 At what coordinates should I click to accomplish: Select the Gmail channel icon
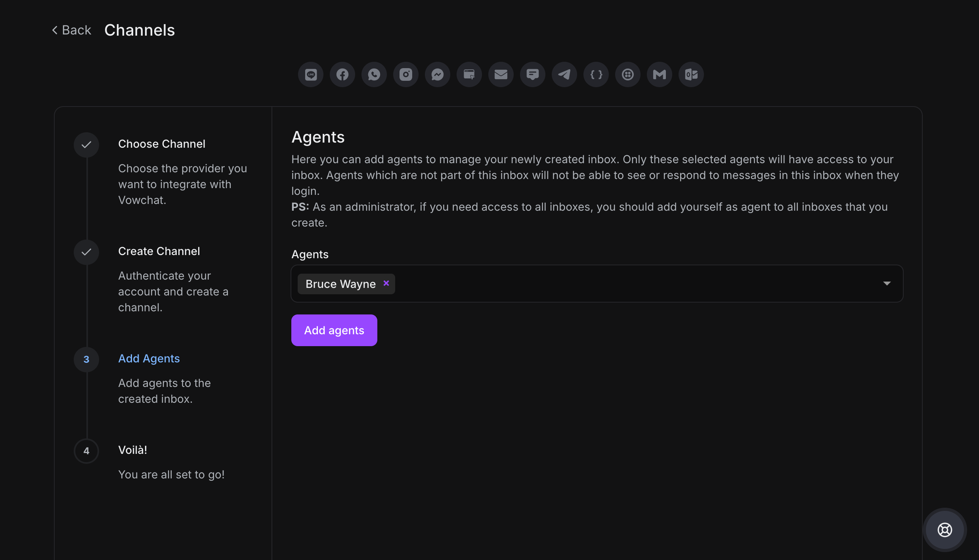pyautogui.click(x=660, y=74)
